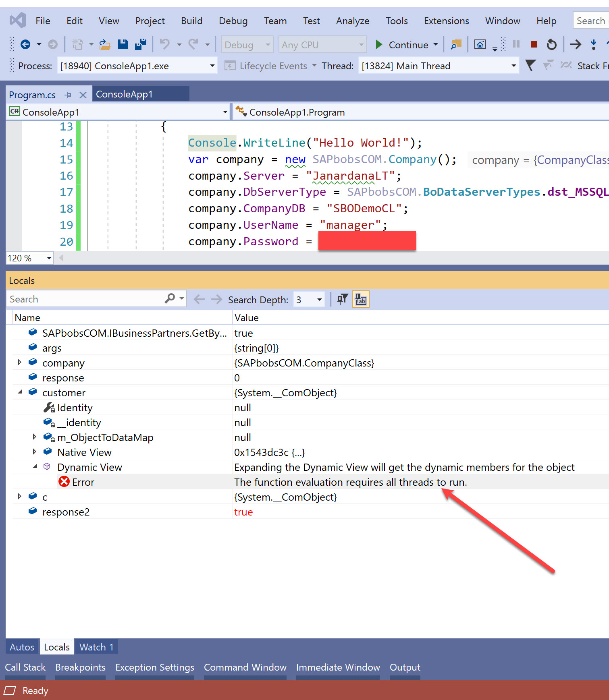Expand the company variable row

[19, 362]
